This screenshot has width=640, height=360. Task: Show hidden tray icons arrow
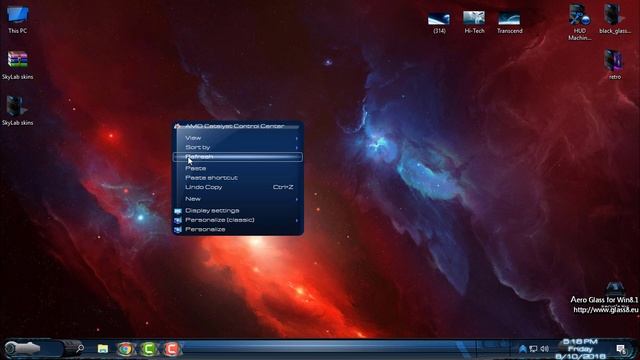(x=522, y=349)
